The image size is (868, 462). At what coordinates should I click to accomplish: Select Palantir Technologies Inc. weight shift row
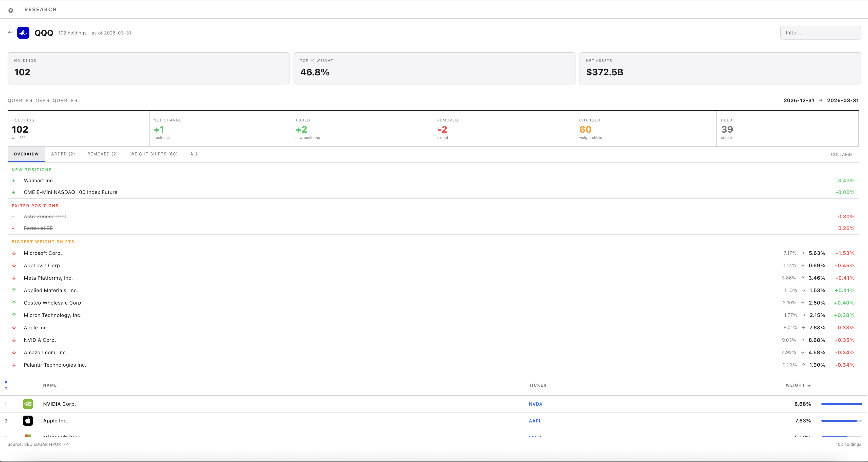[x=433, y=365]
